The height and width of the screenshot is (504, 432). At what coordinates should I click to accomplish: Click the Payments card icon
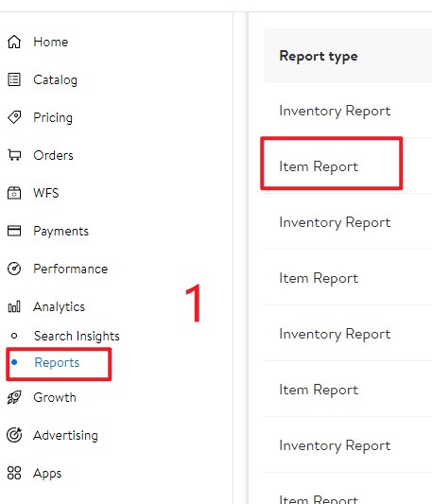[14, 231]
